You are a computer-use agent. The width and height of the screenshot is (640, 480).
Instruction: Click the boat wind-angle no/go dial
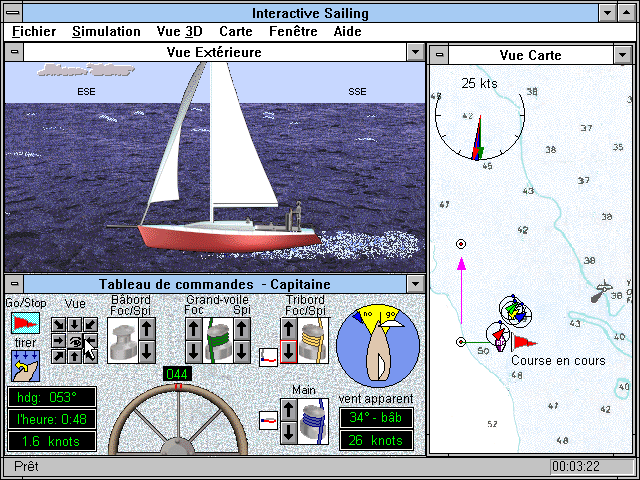click(378, 346)
